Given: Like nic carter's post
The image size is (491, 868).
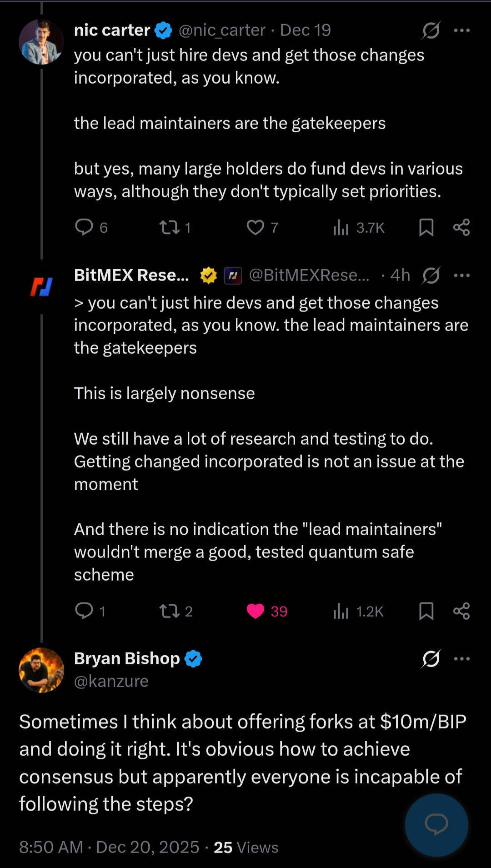Looking at the screenshot, I should [x=256, y=227].
